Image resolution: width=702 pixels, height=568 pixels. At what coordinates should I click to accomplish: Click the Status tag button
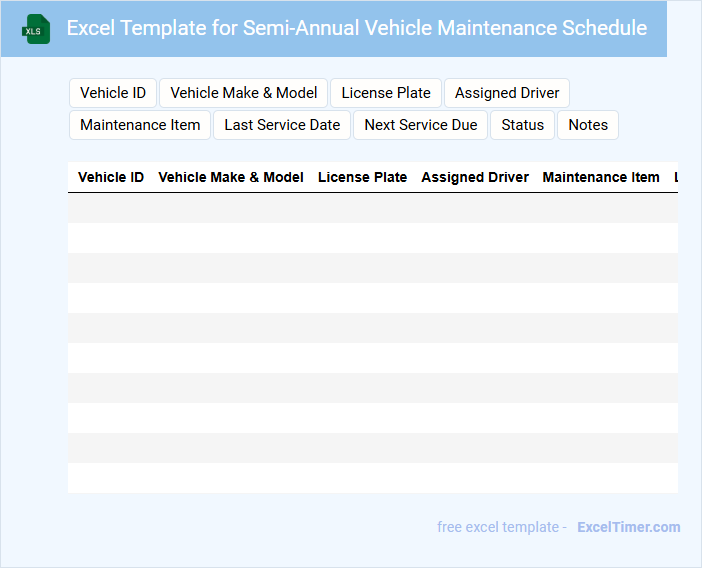click(523, 125)
